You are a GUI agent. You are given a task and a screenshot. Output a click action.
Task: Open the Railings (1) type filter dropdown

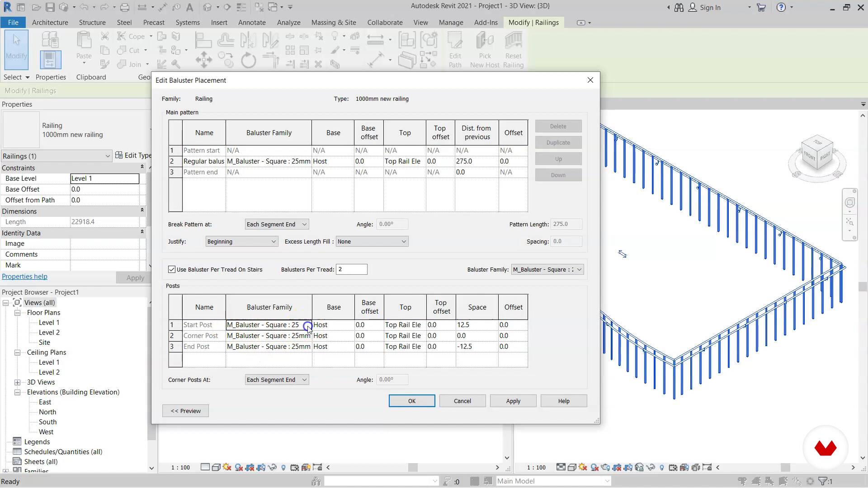click(56, 156)
